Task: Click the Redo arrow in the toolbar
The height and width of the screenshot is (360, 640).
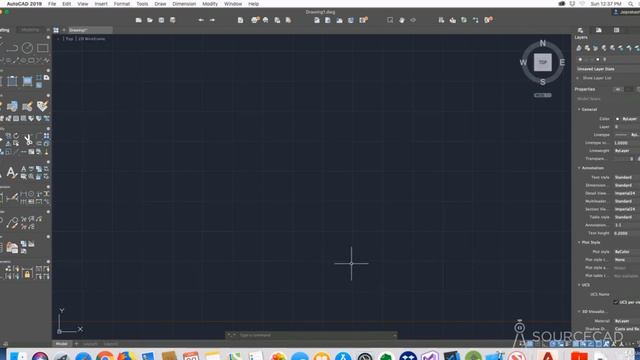Action: coord(212,20)
